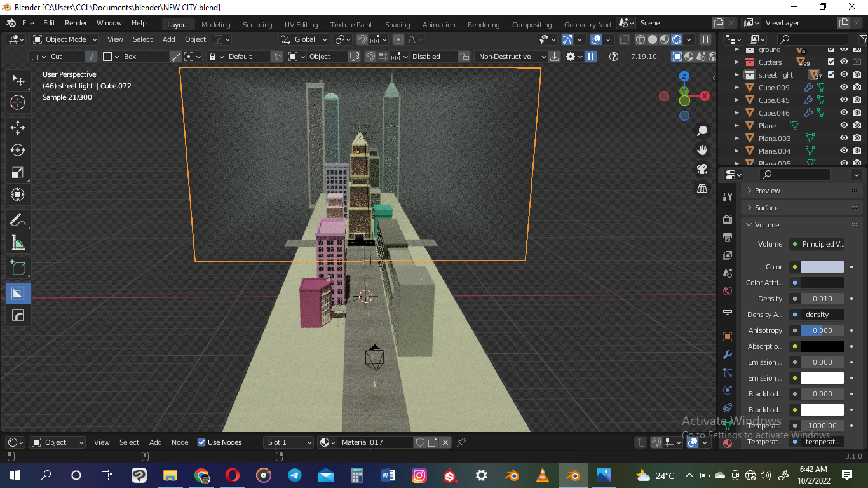Switch to the Modeling workspace tab
The width and height of the screenshot is (868, 488).
tap(215, 25)
